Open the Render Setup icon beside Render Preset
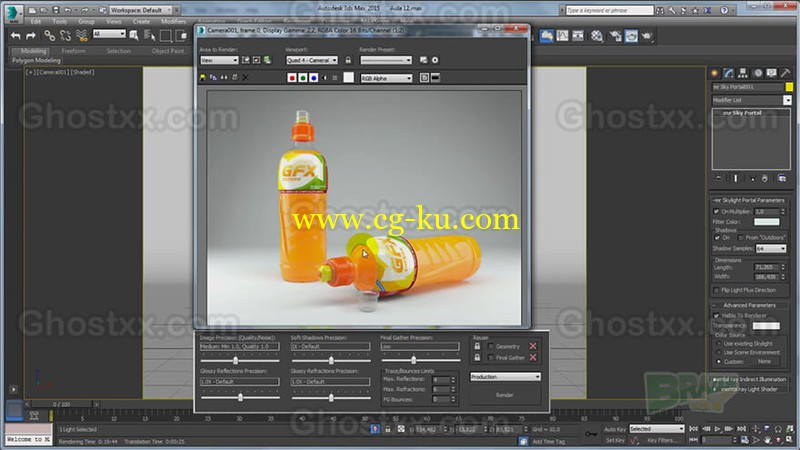 (x=423, y=60)
